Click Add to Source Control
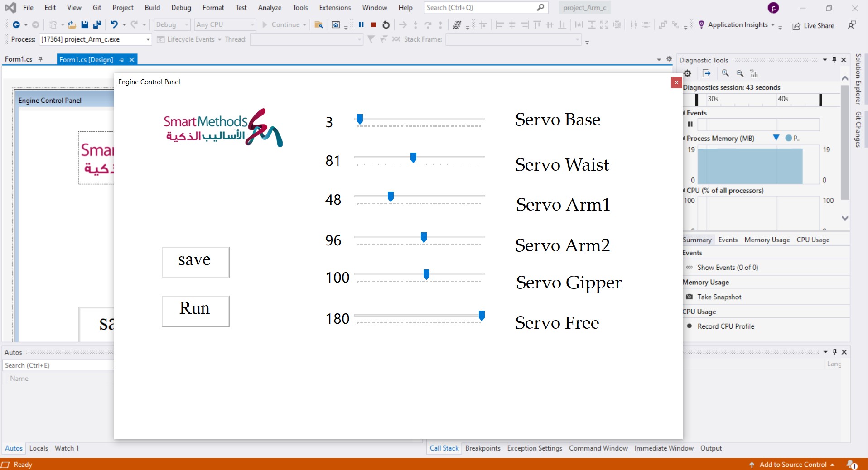 (793, 465)
